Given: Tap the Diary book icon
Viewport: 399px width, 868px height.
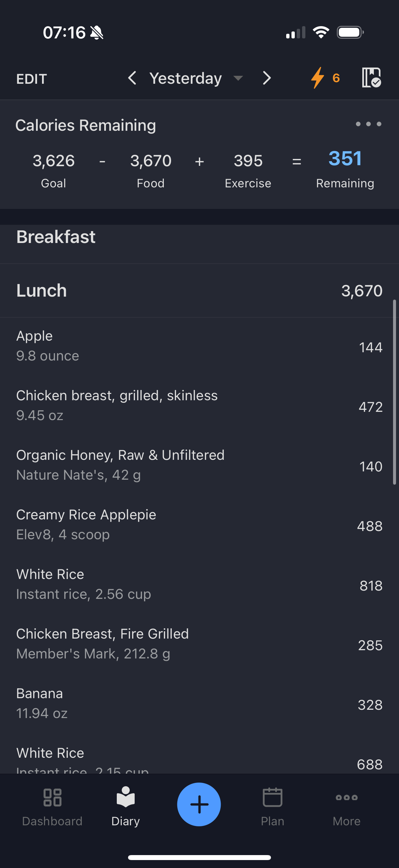Looking at the screenshot, I should (126, 797).
